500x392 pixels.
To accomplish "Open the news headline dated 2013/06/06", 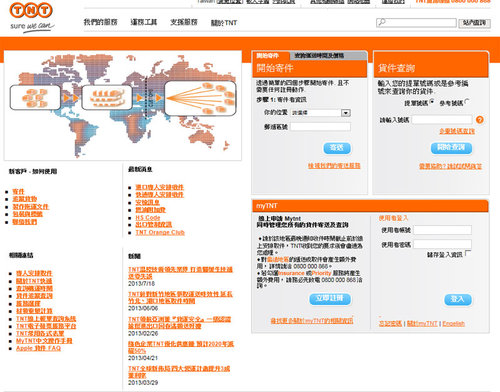I will (x=180, y=297).
